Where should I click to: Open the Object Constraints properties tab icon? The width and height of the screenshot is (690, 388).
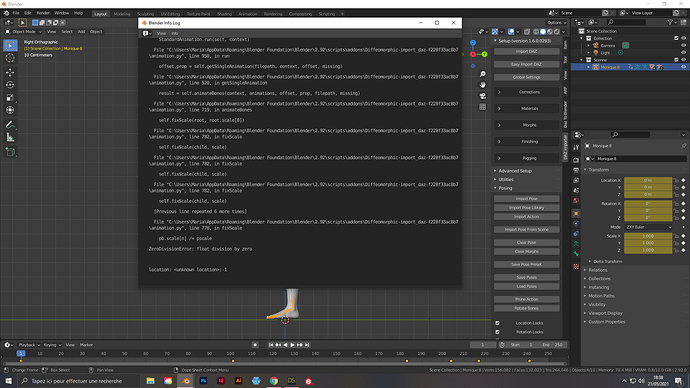tap(576, 234)
